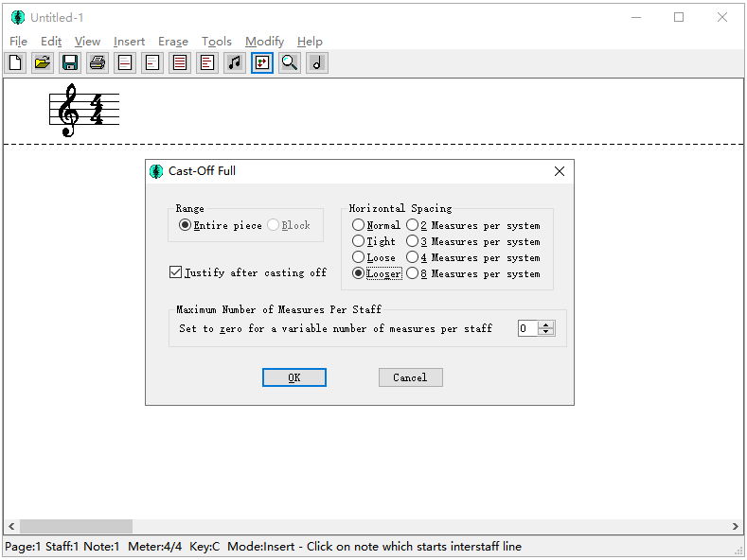The image size is (747, 560).
Task: Open the View menu
Action: click(x=88, y=42)
